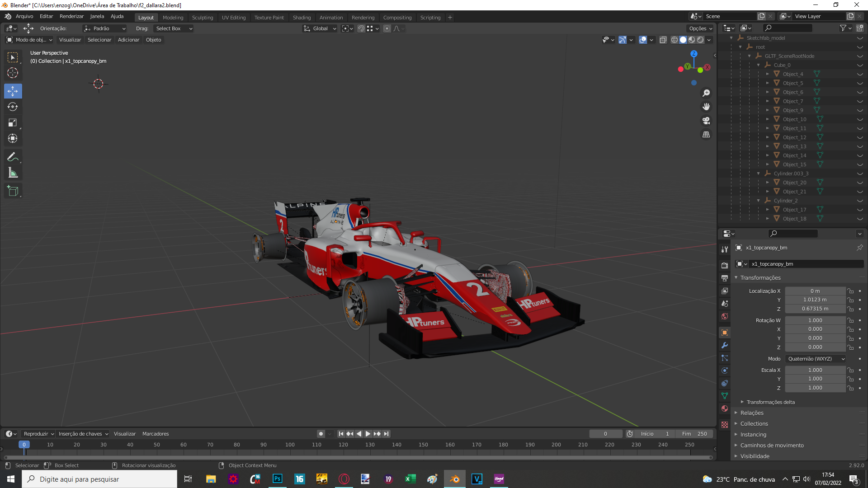Image resolution: width=868 pixels, height=488 pixels.
Task: Switch to the UV Editing workspace tab
Action: (x=234, y=18)
